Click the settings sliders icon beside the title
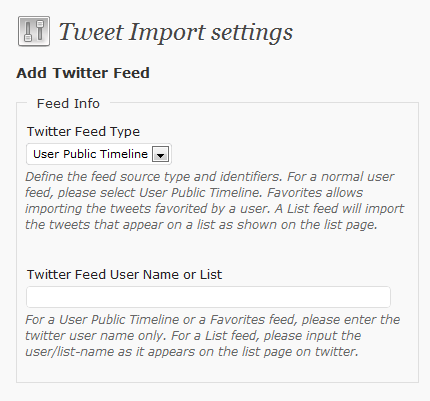The image size is (430, 401). (34, 31)
